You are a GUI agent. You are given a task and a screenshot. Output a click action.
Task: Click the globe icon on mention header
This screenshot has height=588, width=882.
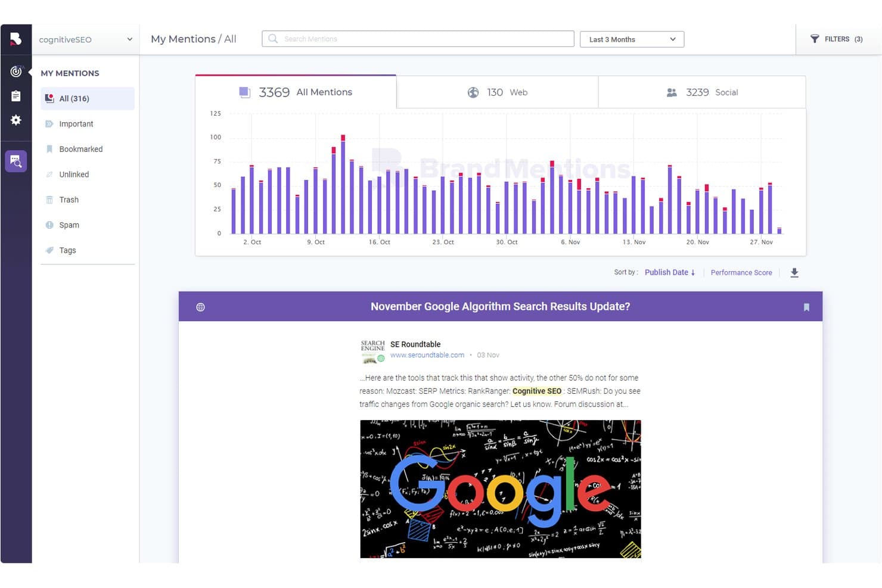pyautogui.click(x=201, y=307)
